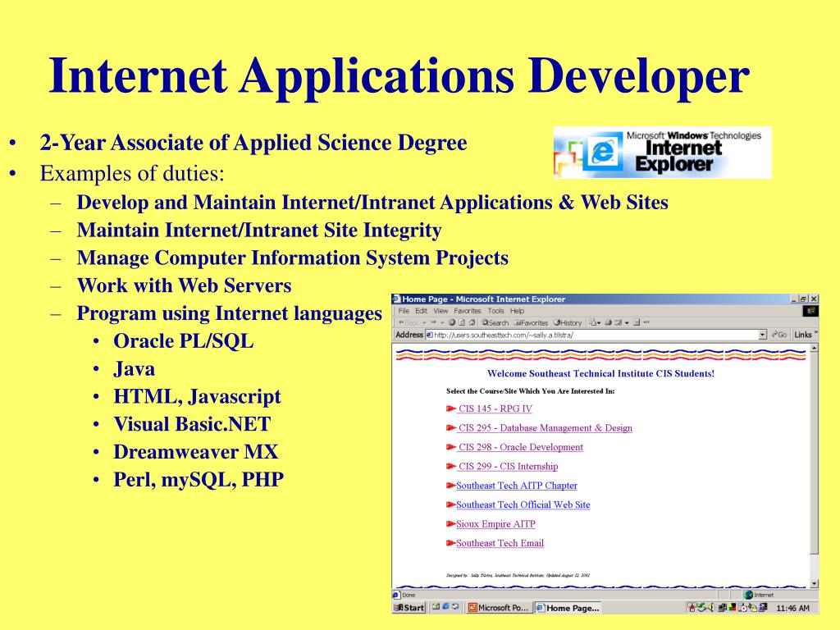The image size is (840, 630).
Task: Click the Back arrow in the IE toolbar
Action: pyautogui.click(x=401, y=322)
